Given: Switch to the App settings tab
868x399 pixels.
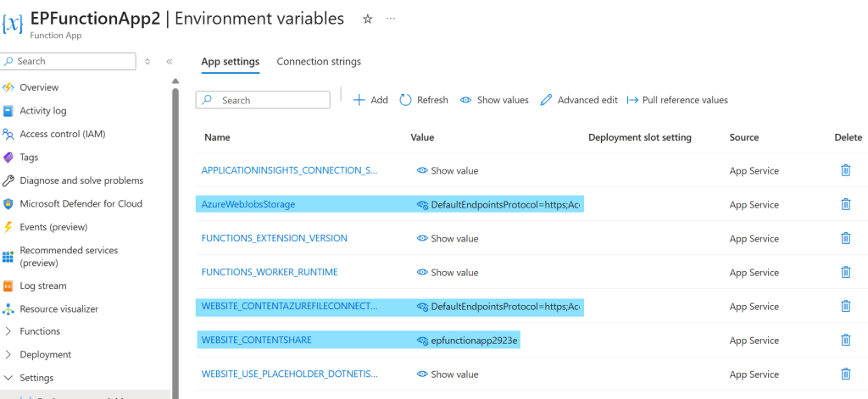Looking at the screenshot, I should [x=231, y=62].
